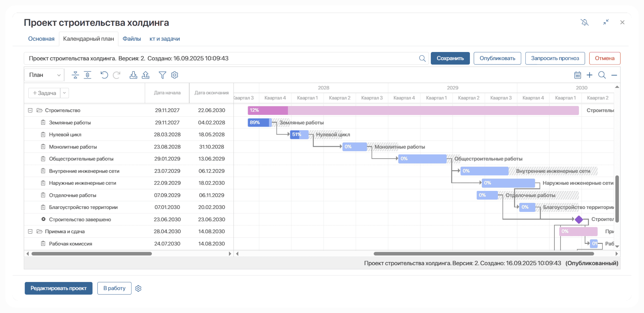Click the Запросить прогноз button
This screenshot has width=644, height=313.
[x=555, y=58]
